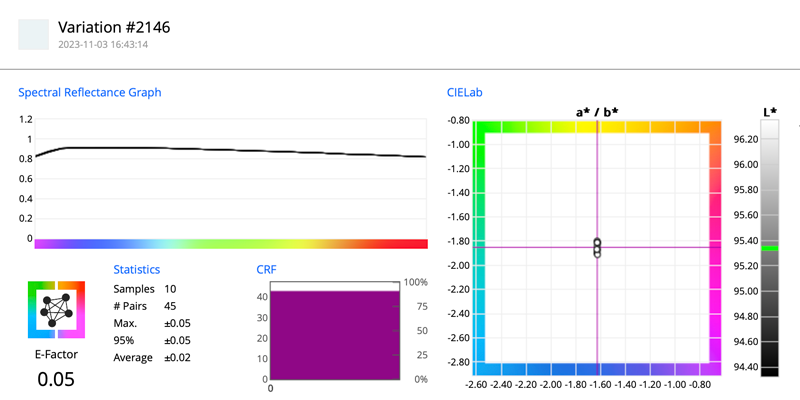Click the black spectral reflectance curve
Image resolution: width=800 pixels, height=400 pixels.
coord(231,151)
